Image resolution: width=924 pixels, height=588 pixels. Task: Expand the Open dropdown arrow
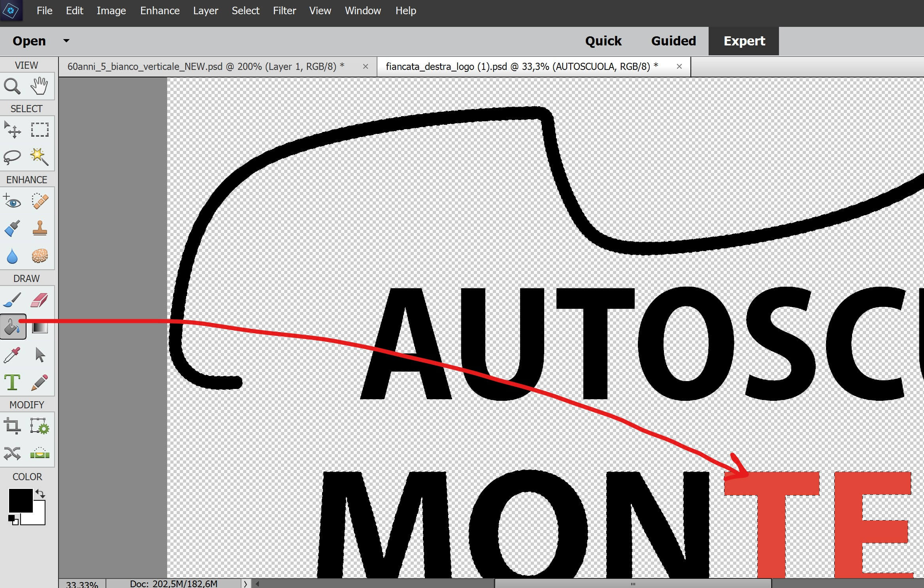coord(66,41)
